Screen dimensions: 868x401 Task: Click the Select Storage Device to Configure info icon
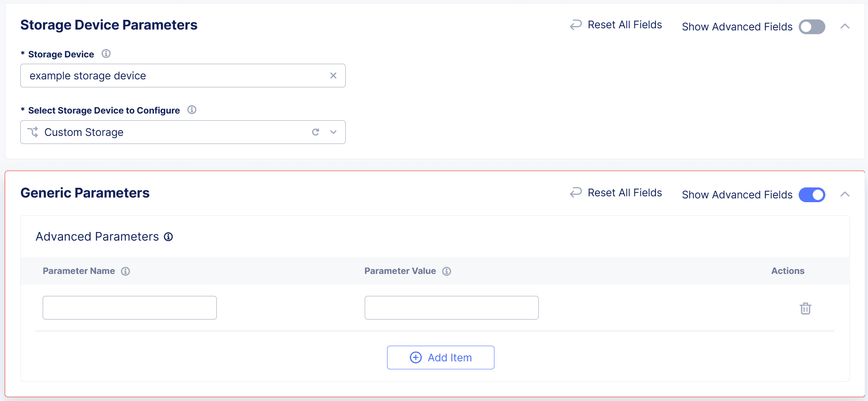[192, 110]
